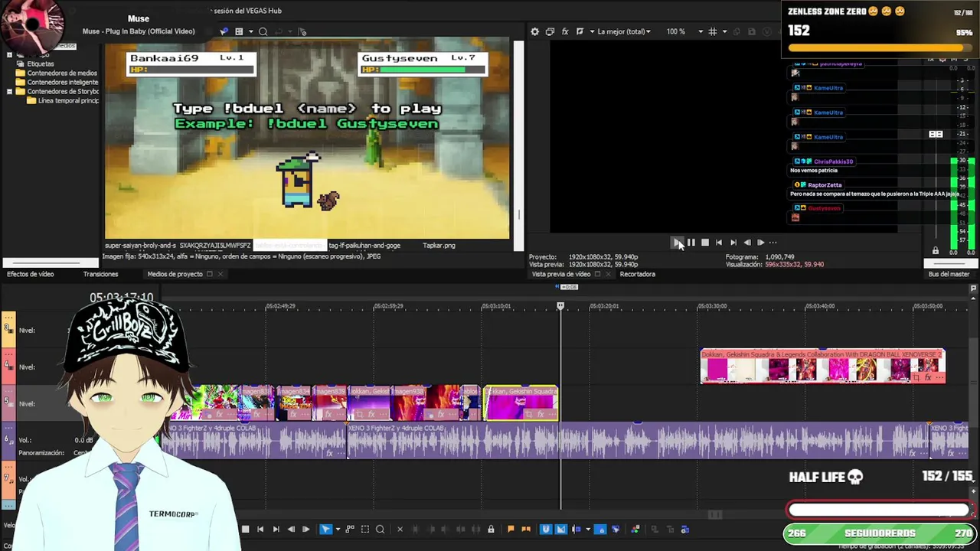Viewport: 980px width, 551px height.
Task: Expand Normal Edit tool dropdown arrow
Action: [x=338, y=529]
